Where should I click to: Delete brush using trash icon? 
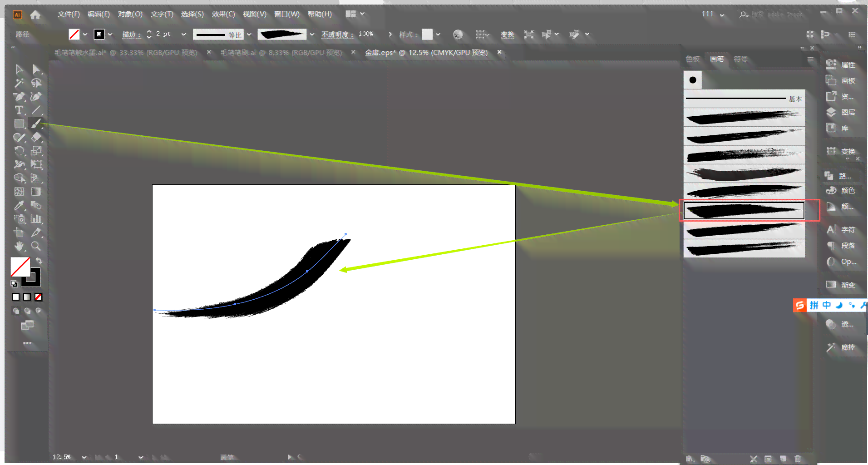(x=798, y=459)
